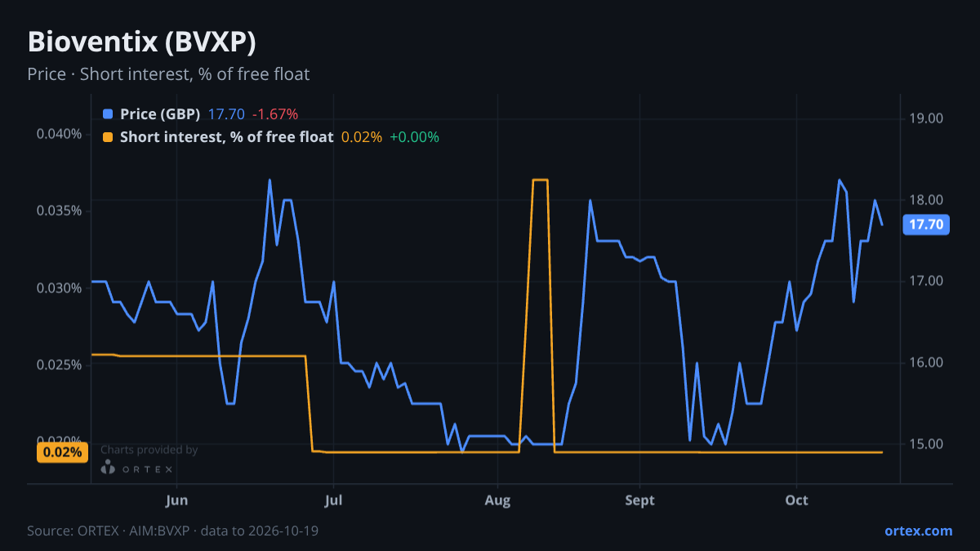Toggle the Price (GBP) legend series

(x=160, y=114)
